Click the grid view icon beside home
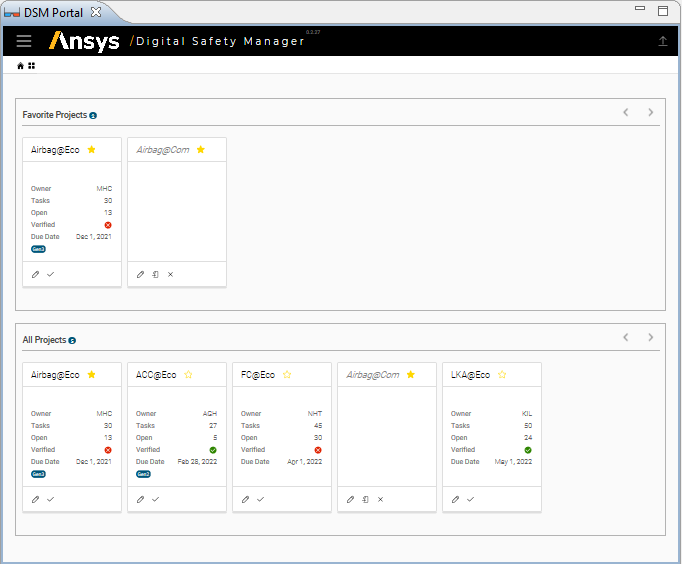Screen dimensions: 682x564 pyautogui.click(x=32, y=66)
